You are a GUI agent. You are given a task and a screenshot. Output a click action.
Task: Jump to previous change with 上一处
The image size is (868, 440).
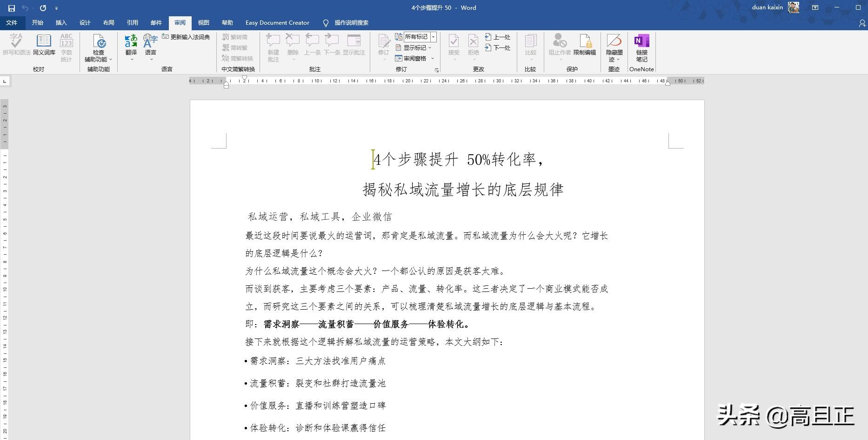tap(497, 36)
